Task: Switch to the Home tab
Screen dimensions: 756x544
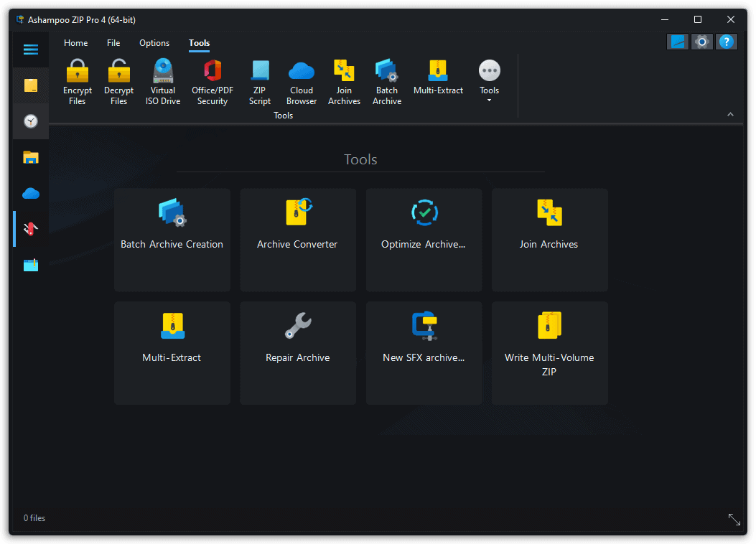Action: [75, 43]
